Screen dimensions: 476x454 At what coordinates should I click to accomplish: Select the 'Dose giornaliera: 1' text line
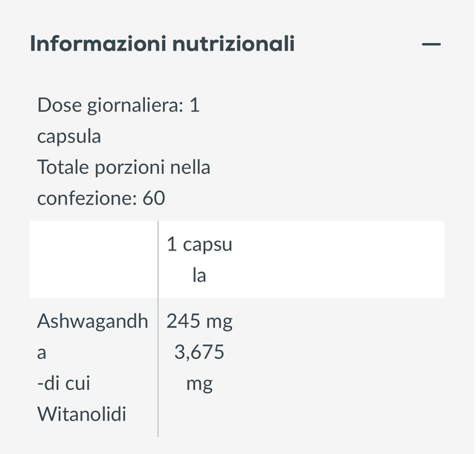(x=118, y=106)
